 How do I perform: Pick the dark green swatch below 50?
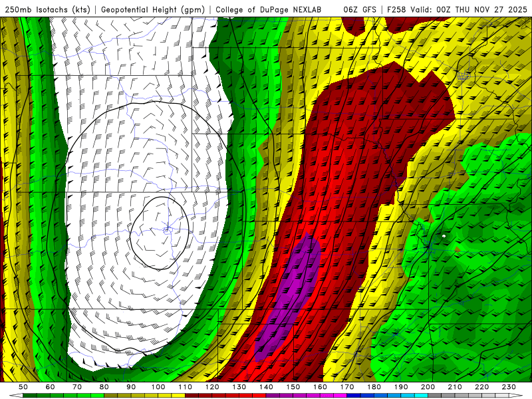tap(30, 396)
